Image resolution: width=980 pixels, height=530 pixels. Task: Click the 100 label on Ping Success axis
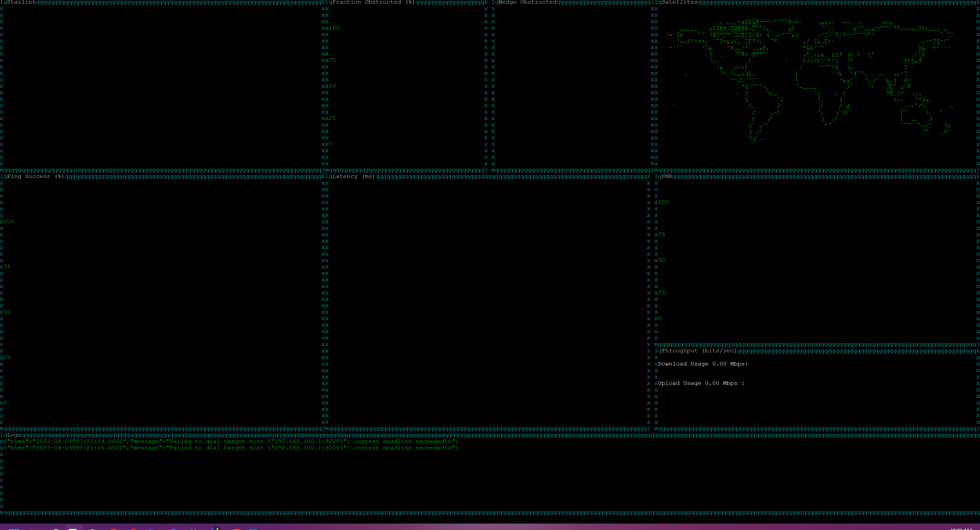9,221
